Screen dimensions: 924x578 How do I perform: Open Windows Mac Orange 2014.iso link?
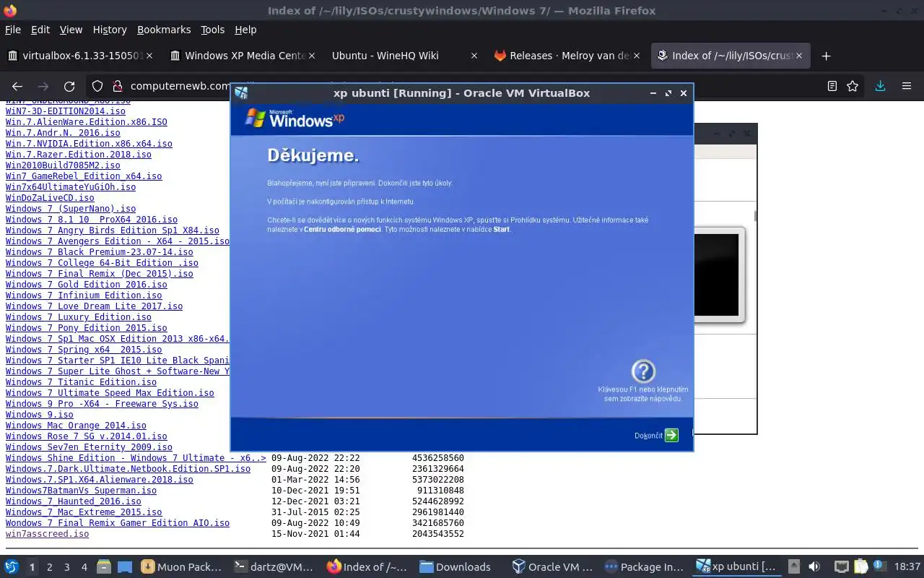pos(76,426)
